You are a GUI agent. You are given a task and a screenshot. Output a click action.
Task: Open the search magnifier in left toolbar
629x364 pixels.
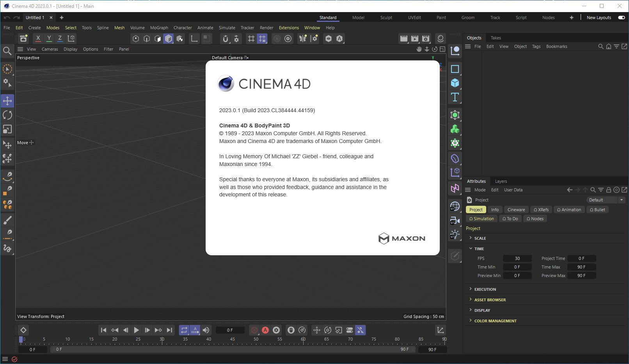tap(7, 51)
